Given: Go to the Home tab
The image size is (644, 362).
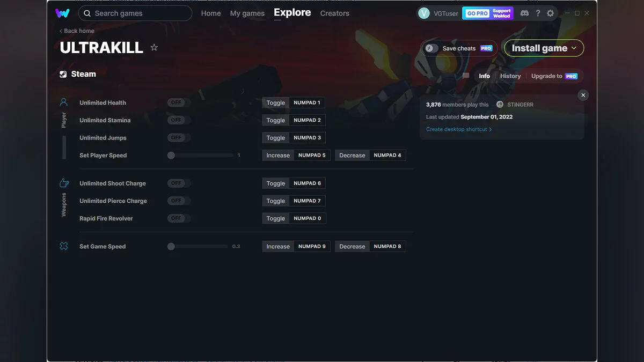Looking at the screenshot, I should 211,13.
